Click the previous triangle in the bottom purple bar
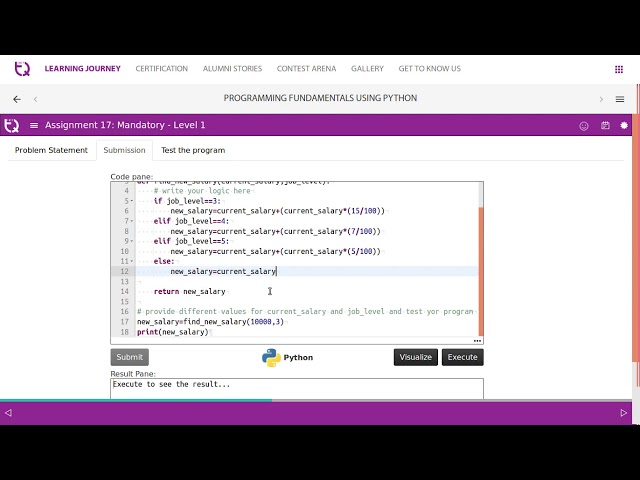This screenshot has height=480, width=640. (8, 413)
